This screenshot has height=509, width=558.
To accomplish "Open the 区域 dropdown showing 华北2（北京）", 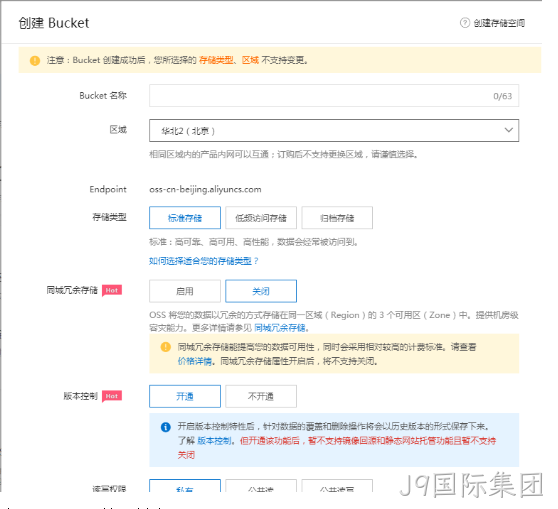I will click(x=334, y=131).
